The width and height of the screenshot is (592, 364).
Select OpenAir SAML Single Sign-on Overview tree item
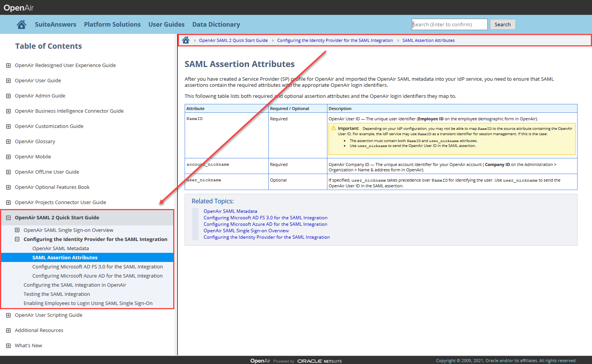(69, 230)
